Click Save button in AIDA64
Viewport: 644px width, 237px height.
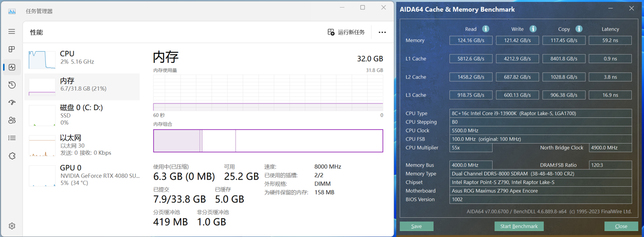click(416, 226)
